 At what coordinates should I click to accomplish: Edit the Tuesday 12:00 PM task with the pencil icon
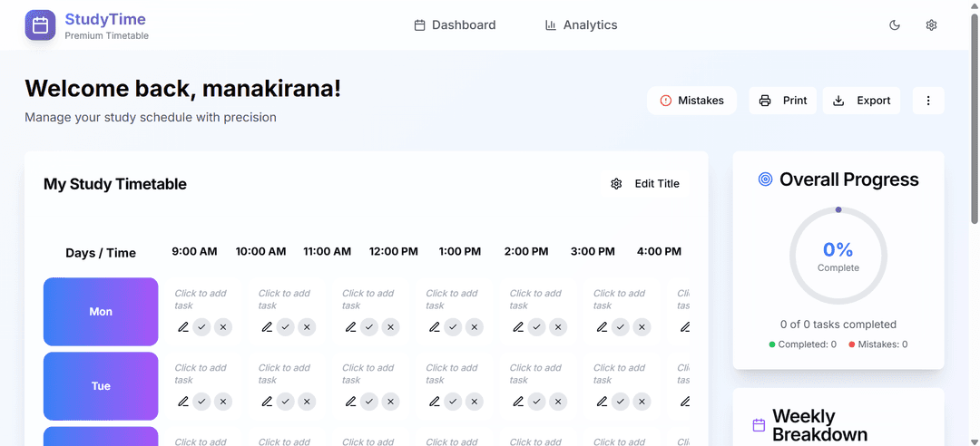(x=435, y=401)
